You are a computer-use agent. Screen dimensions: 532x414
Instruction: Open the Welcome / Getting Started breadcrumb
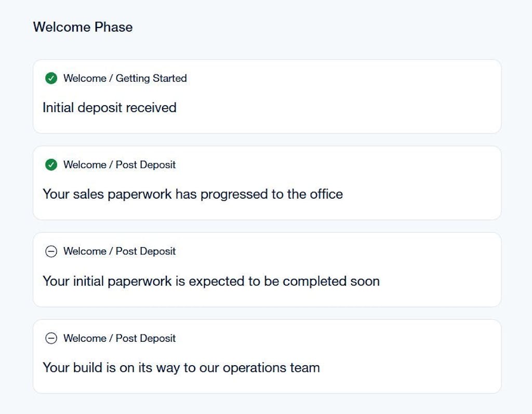click(125, 79)
